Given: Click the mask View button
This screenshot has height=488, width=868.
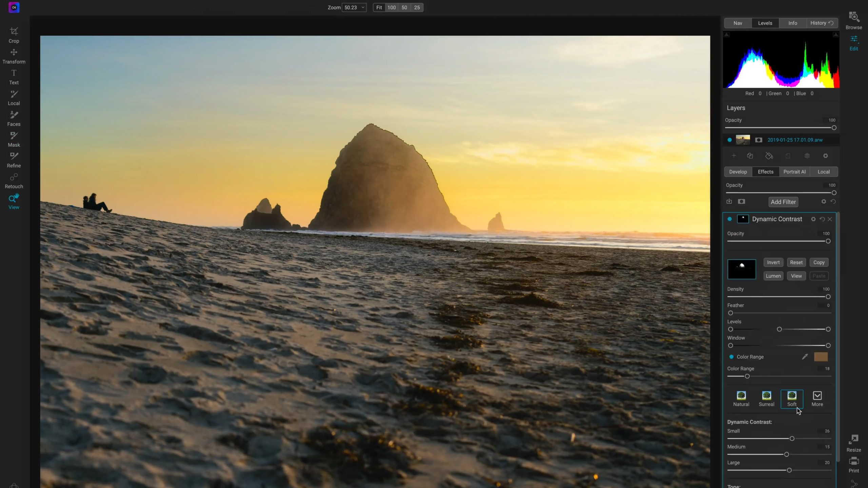Looking at the screenshot, I should coord(796,276).
